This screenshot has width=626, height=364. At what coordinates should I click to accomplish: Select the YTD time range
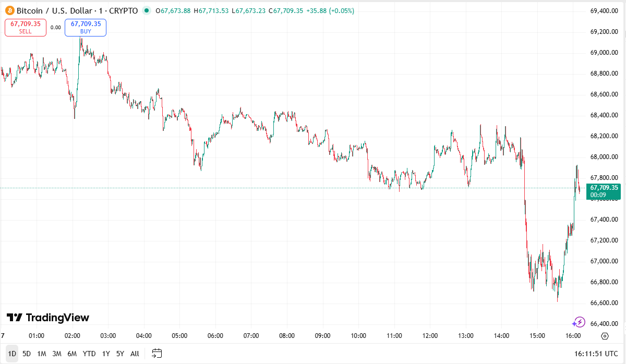(89, 354)
